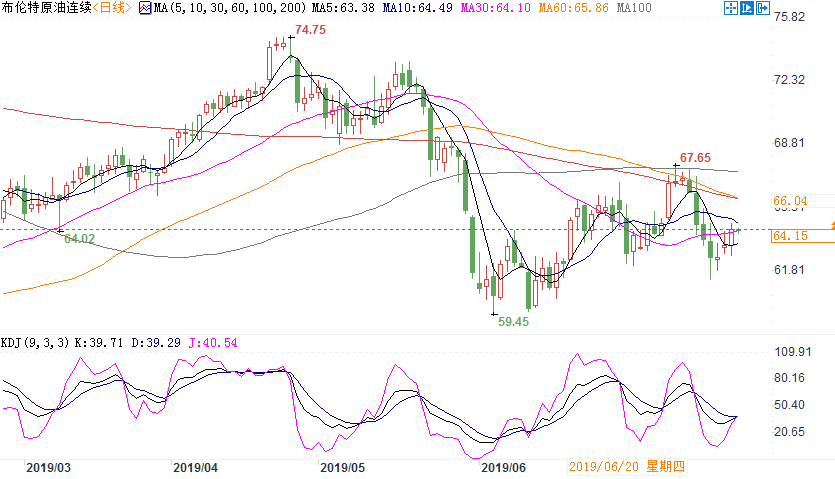This screenshot has width=835, height=479.
Task: Click the MA5:63.38 legend value
Action: [x=343, y=8]
